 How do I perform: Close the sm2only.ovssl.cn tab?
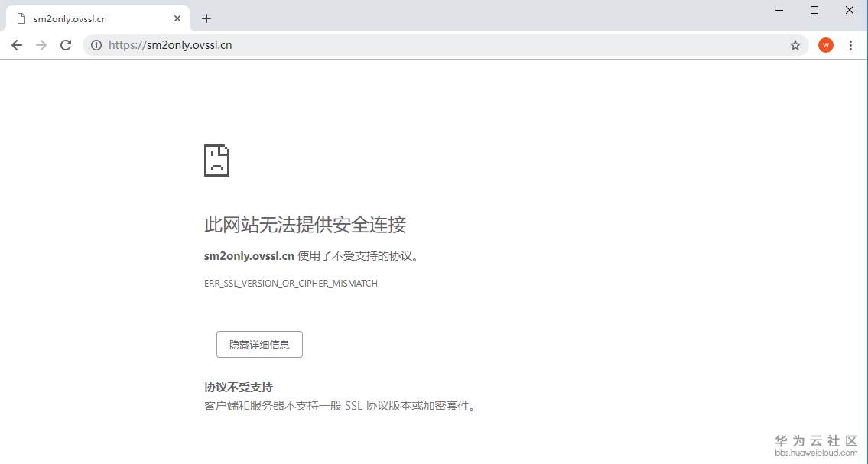[x=177, y=18]
